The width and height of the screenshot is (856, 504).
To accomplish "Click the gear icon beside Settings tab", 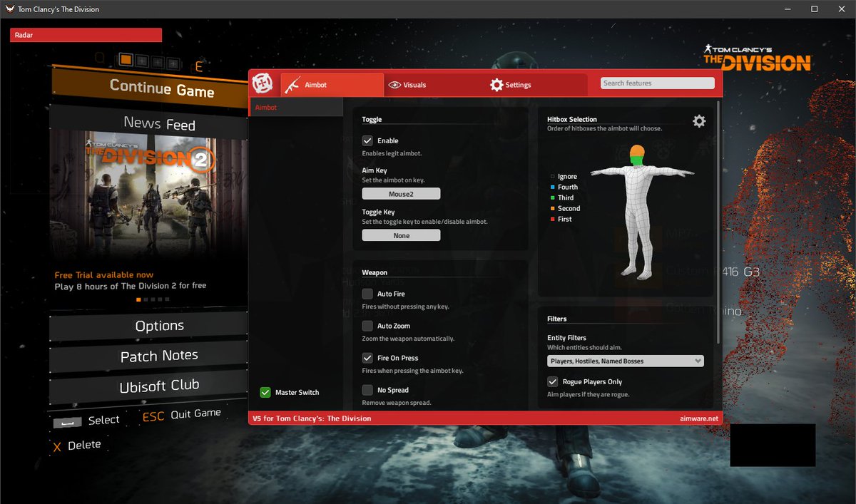I will (x=496, y=85).
